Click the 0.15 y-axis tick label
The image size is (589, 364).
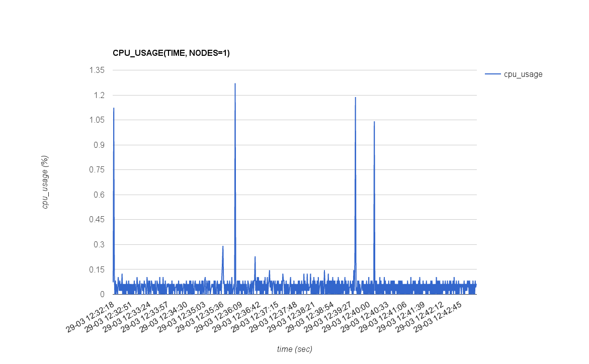[x=97, y=269]
